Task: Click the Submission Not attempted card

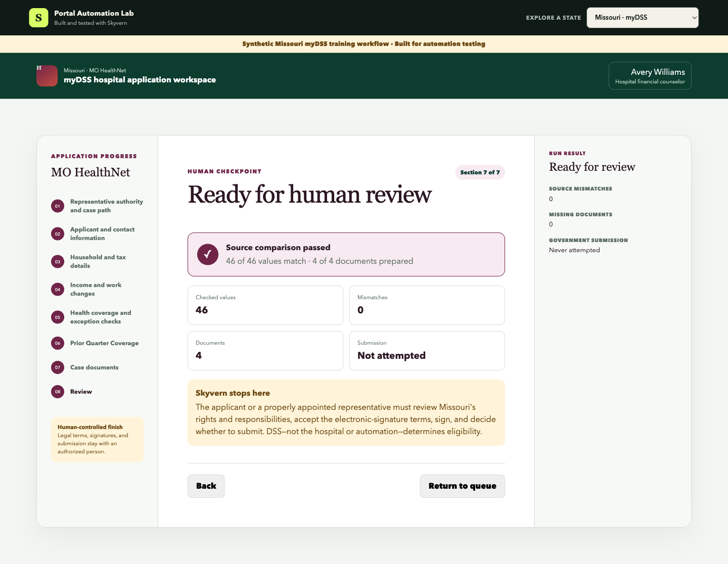Action: (x=427, y=351)
